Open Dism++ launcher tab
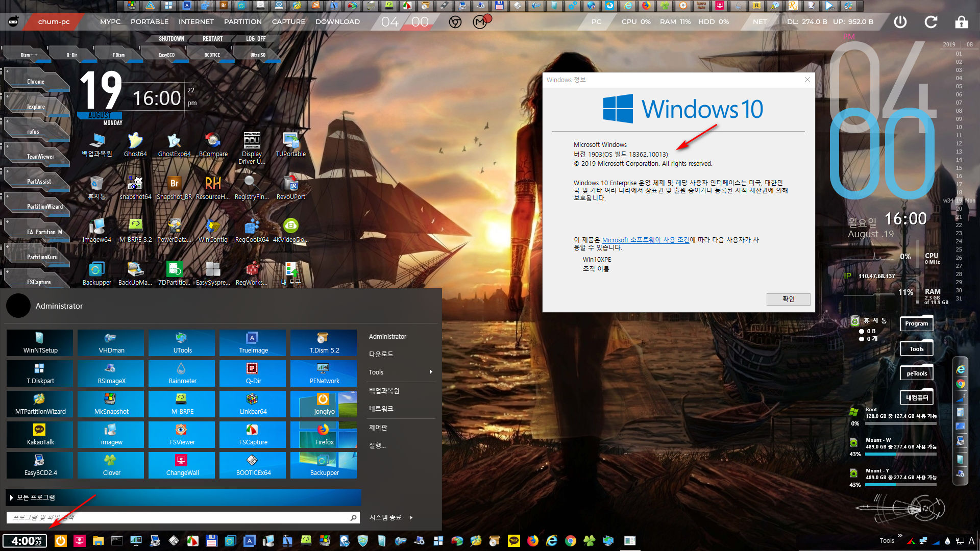The height and width of the screenshot is (551, 980). coord(29,55)
